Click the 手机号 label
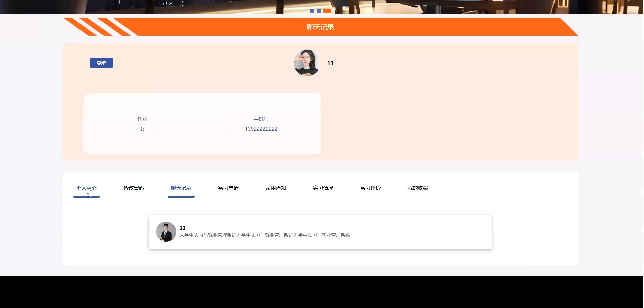 pyautogui.click(x=261, y=119)
